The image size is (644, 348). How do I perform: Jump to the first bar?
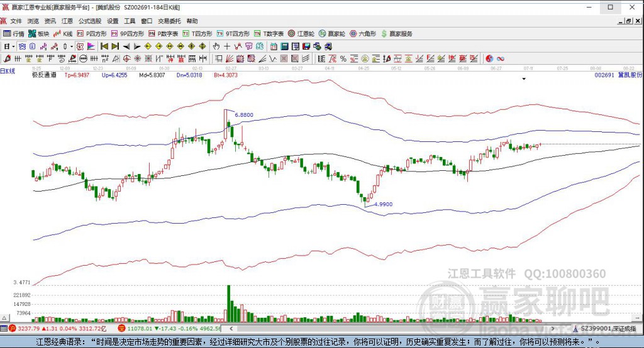[104, 46]
